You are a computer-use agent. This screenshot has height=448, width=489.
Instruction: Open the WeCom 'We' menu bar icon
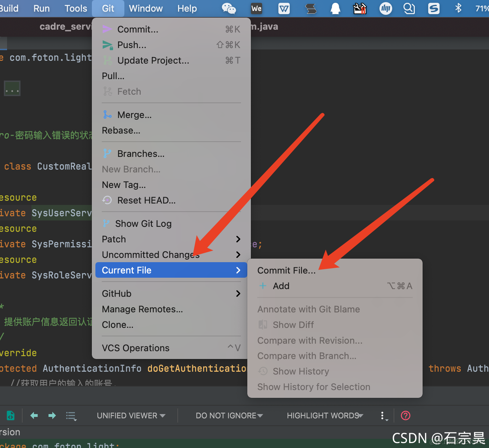(x=257, y=8)
